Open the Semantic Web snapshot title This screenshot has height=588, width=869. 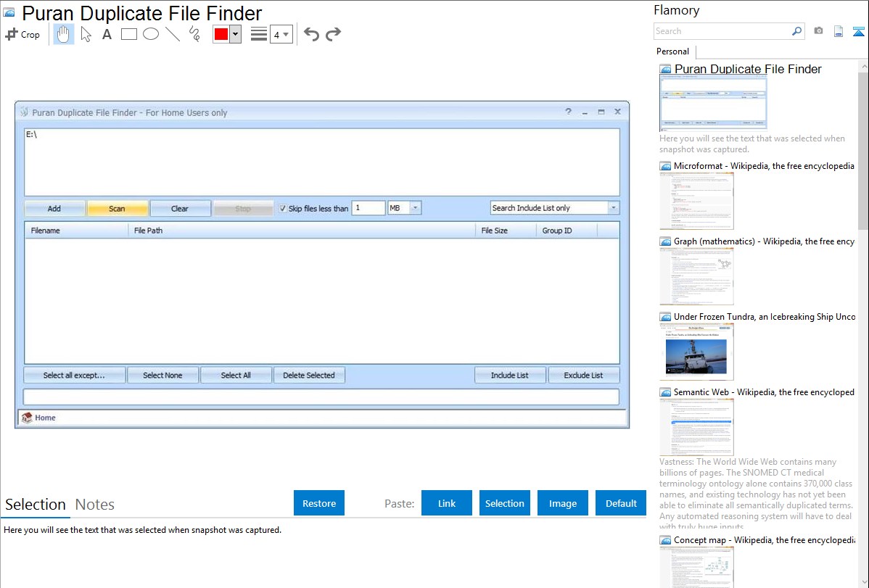click(x=765, y=392)
